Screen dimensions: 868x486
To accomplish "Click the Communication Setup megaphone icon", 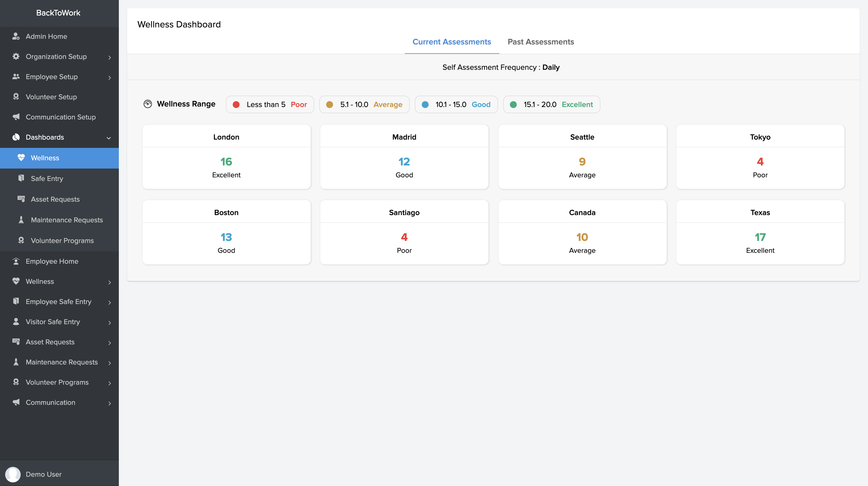I will click(x=16, y=117).
